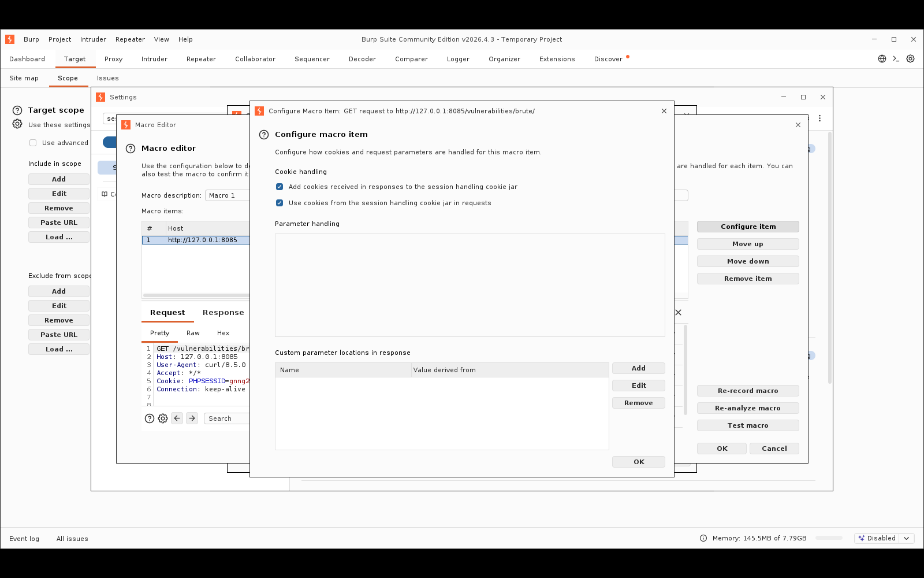Switch to Site map sub-tab
Screen dimensions: 924x578
(x=24, y=78)
